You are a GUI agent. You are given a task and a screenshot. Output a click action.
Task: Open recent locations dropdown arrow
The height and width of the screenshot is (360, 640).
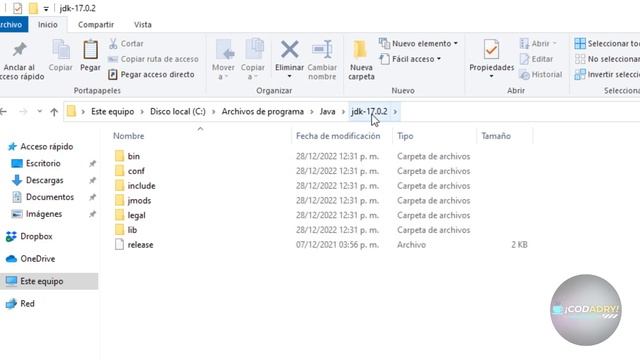tap(39, 111)
